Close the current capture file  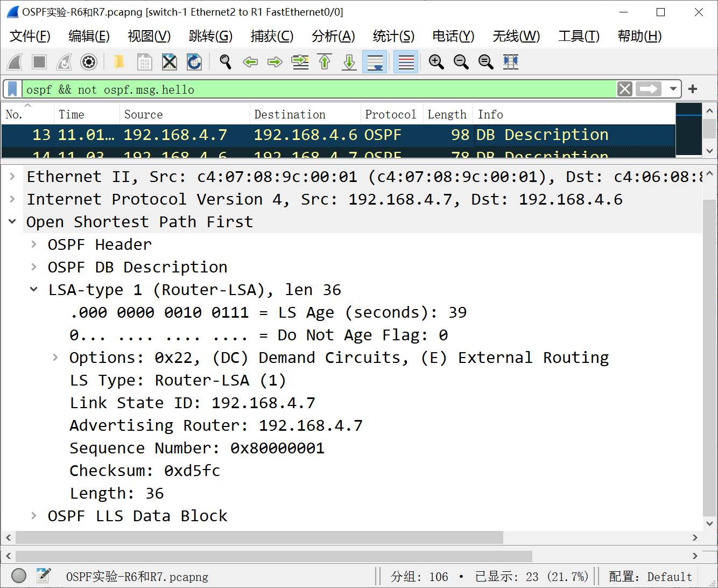[x=170, y=62]
